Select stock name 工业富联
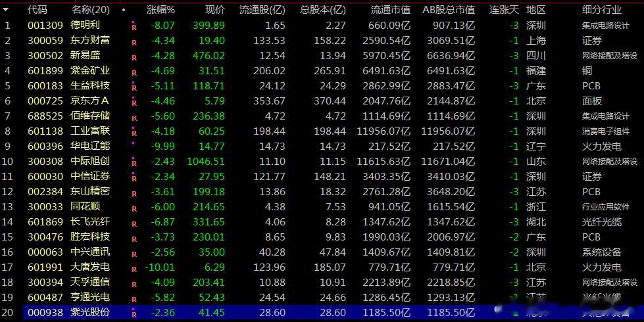Screen dimensions: 644x322 click(x=90, y=131)
